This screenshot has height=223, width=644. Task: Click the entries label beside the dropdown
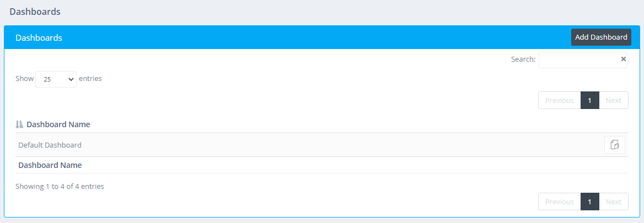pyautogui.click(x=90, y=78)
